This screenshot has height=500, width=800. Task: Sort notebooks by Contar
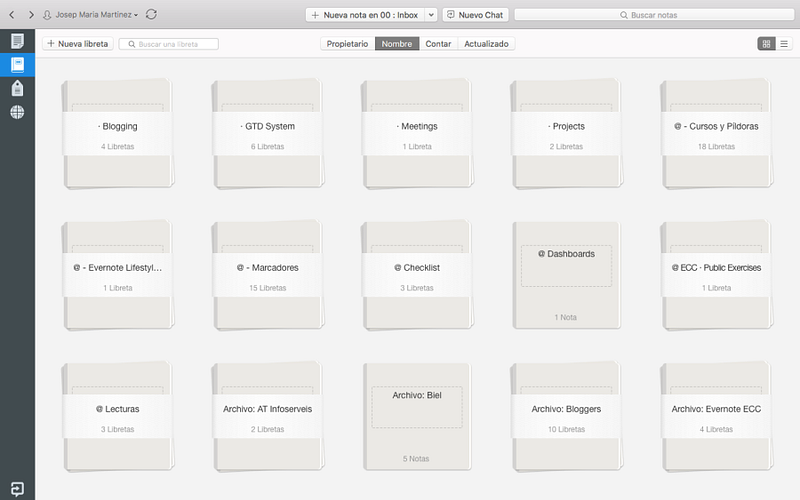tap(438, 44)
